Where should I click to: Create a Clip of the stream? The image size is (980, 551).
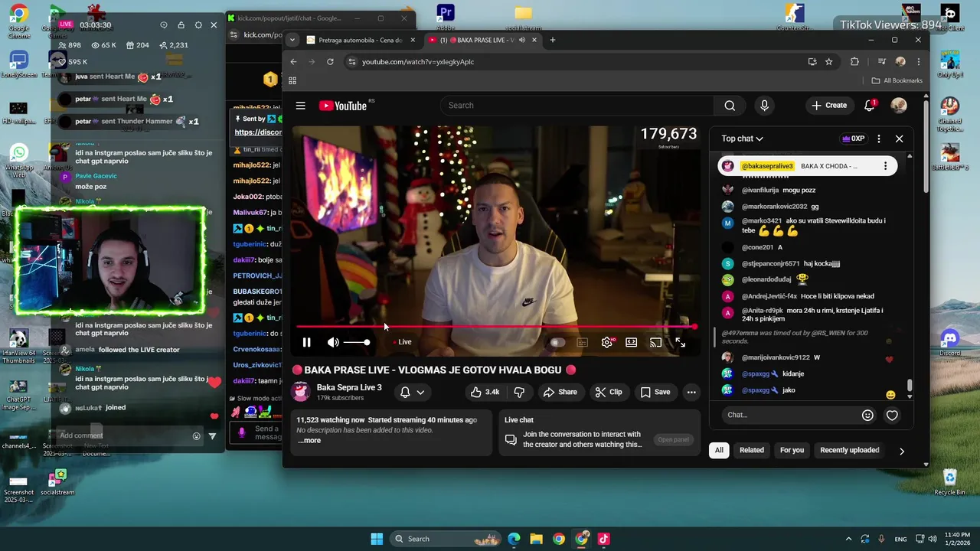[609, 392]
